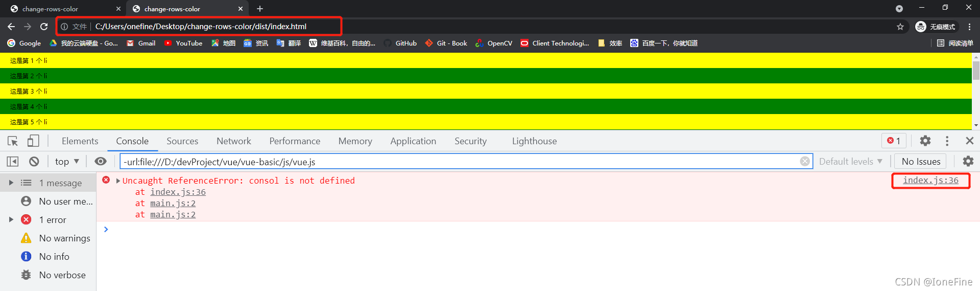Open the 阅读清单 reading list
The image size is (980, 291).
point(955,43)
